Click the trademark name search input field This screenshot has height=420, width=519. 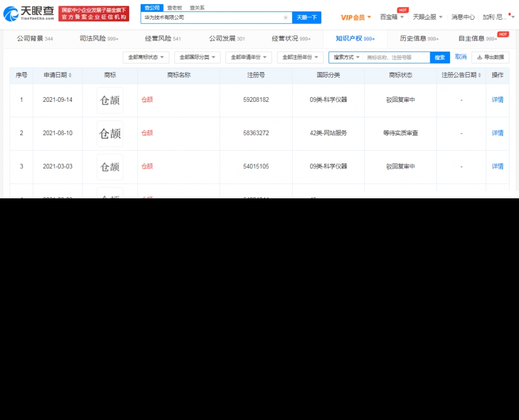397,57
